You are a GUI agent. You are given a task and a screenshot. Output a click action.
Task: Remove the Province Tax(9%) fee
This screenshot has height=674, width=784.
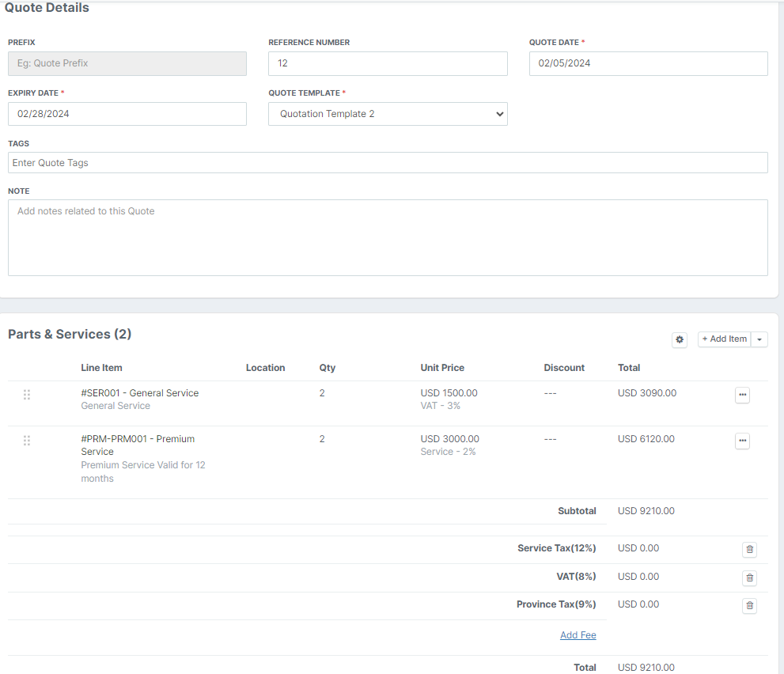click(749, 606)
